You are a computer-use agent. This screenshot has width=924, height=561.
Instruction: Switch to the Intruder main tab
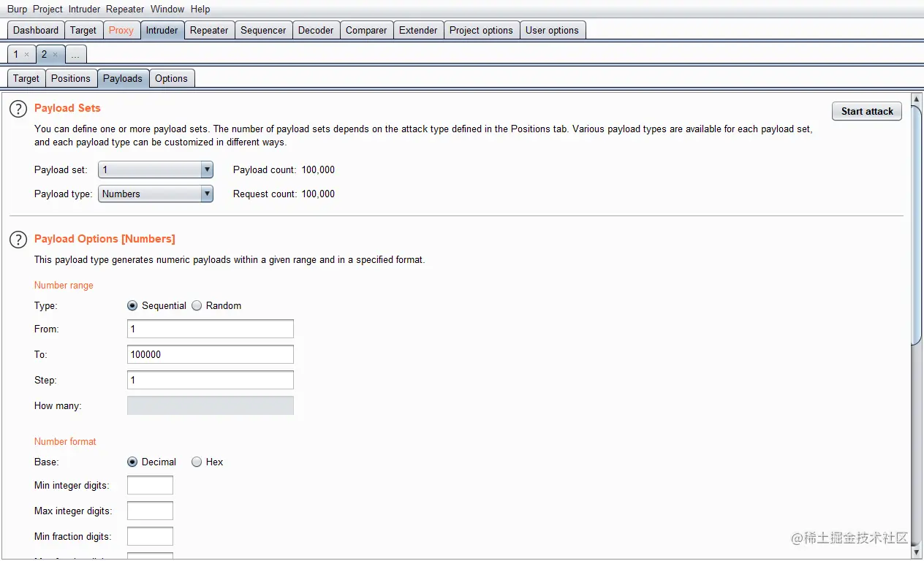[x=162, y=31]
